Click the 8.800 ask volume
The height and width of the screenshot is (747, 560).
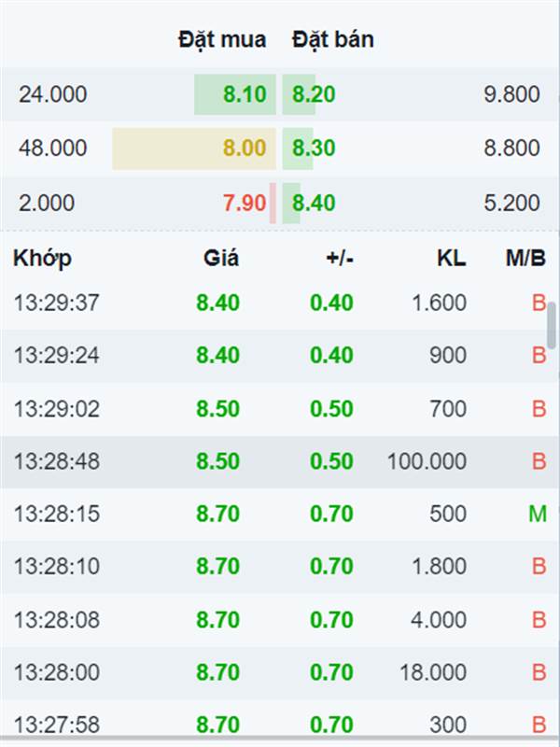click(511, 148)
